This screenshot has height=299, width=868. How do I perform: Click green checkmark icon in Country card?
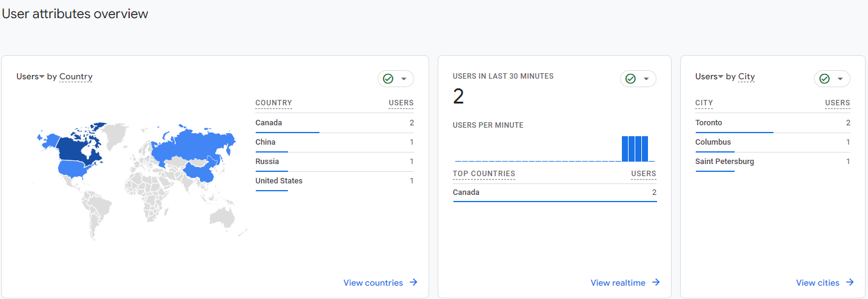click(x=388, y=79)
